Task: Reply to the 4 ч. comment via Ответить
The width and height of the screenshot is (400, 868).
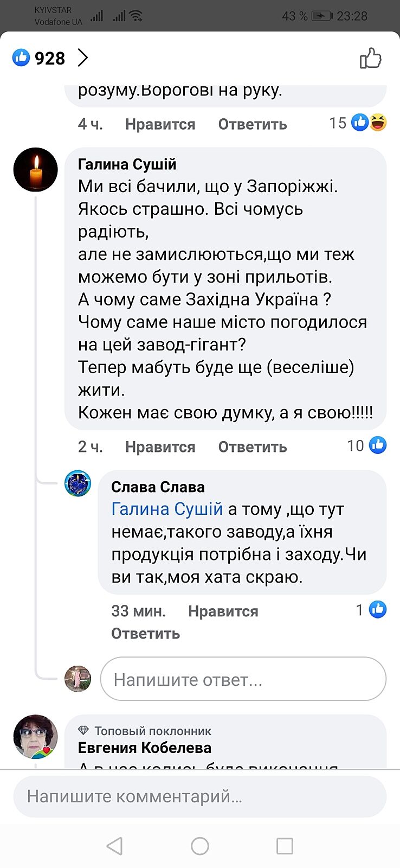Action: click(252, 124)
